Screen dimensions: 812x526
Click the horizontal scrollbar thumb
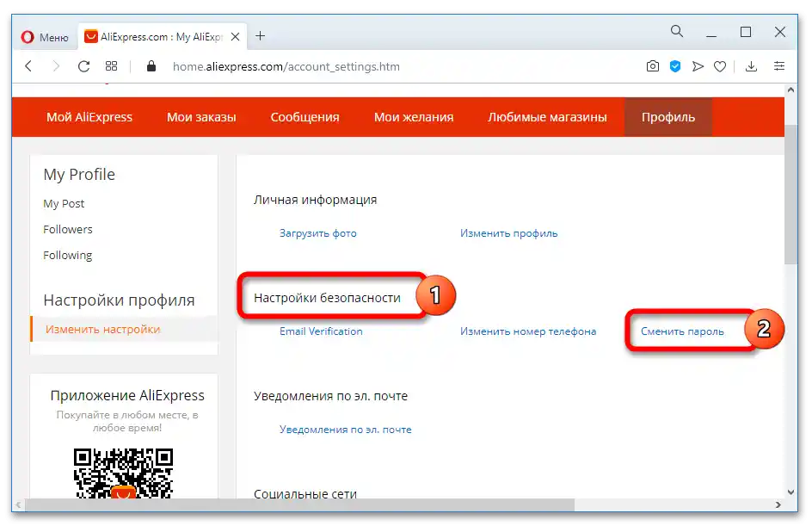coord(299,504)
